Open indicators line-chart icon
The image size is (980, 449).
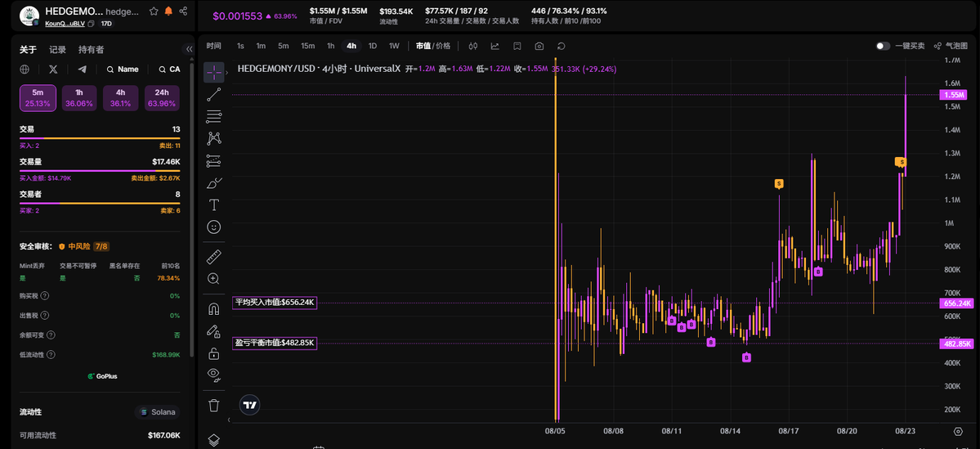495,46
